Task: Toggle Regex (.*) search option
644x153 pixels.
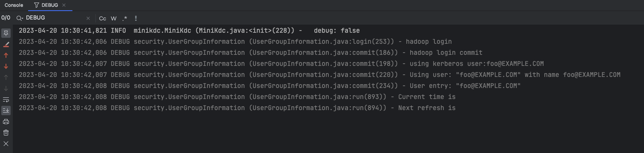Action: pyautogui.click(x=125, y=18)
